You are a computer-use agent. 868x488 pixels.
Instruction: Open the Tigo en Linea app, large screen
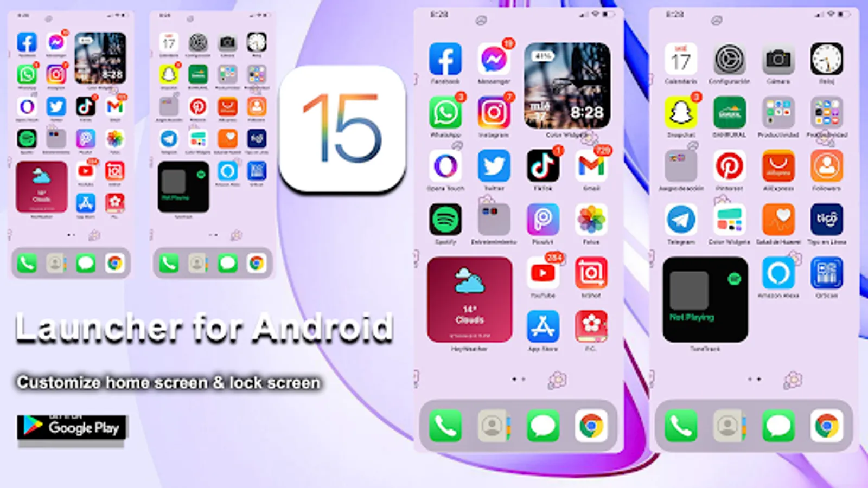click(x=827, y=220)
